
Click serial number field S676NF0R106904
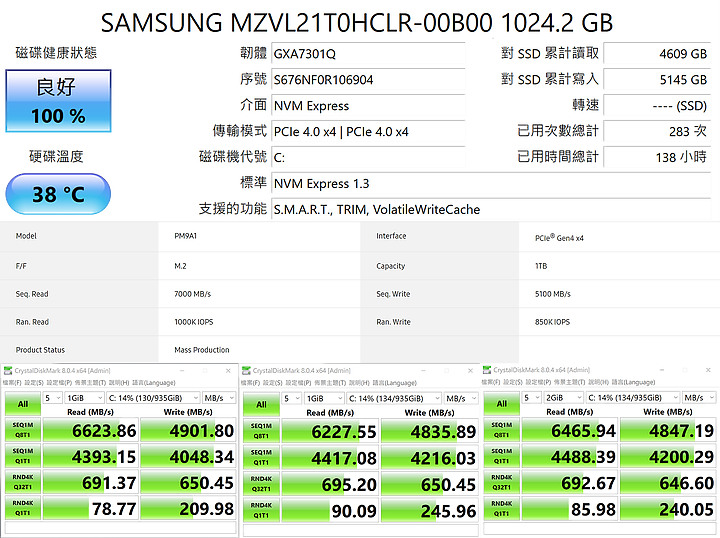[x=368, y=80]
